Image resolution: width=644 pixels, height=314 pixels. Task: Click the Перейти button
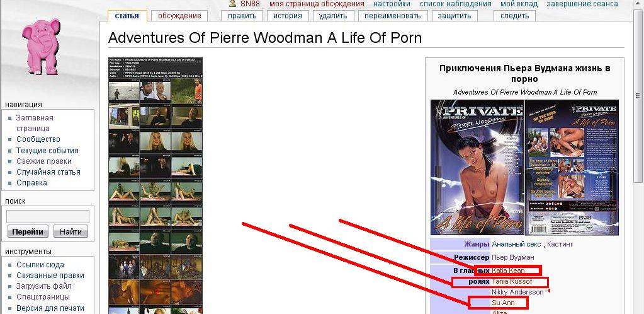point(28,231)
